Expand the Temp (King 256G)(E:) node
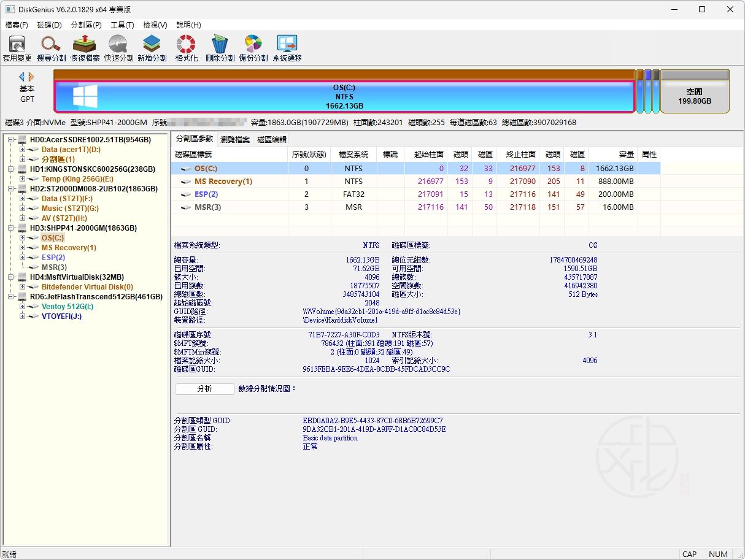Image resolution: width=745 pixels, height=560 pixels. pyautogui.click(x=23, y=179)
